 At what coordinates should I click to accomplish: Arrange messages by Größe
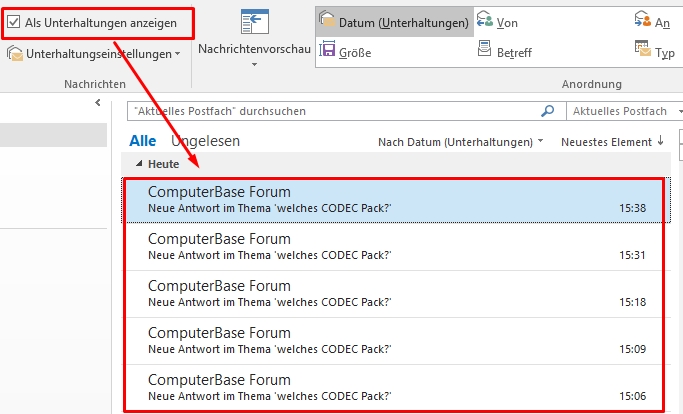[x=345, y=52]
